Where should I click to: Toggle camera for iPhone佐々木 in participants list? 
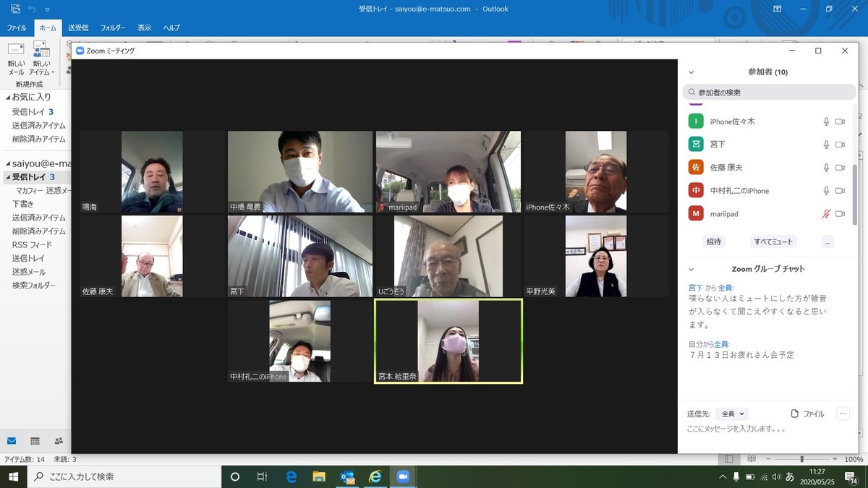point(840,121)
